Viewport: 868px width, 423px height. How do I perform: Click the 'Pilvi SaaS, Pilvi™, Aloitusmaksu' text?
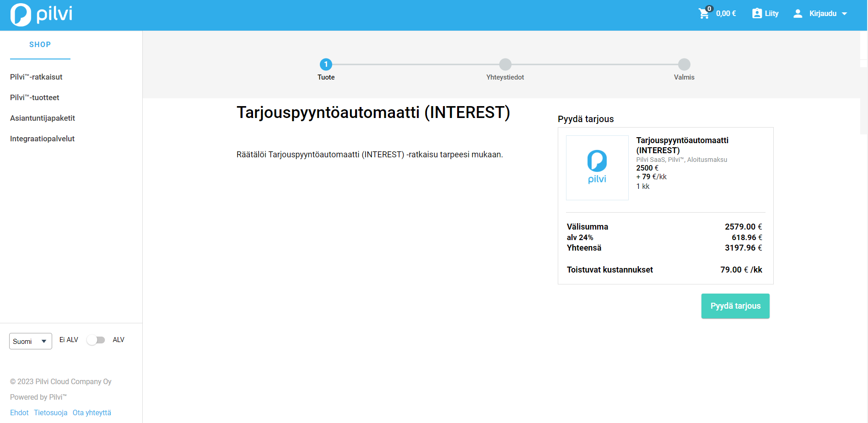681,160
